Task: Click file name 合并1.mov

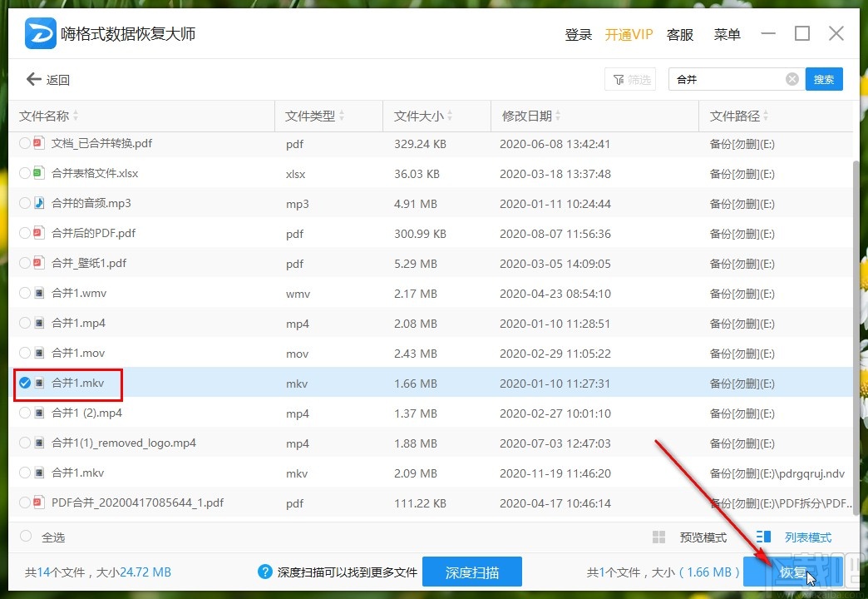Action: pyautogui.click(x=78, y=353)
